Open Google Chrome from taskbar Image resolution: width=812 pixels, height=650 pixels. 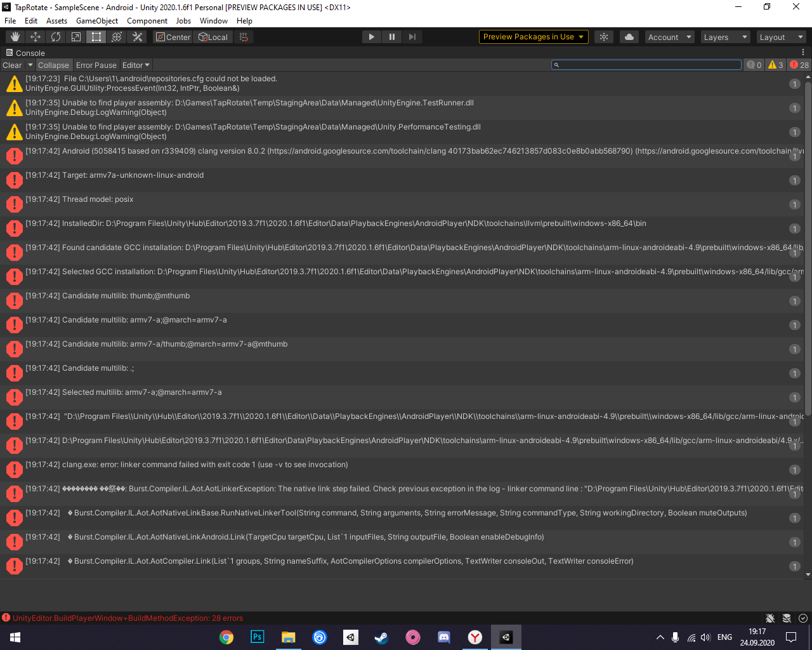[x=226, y=637]
